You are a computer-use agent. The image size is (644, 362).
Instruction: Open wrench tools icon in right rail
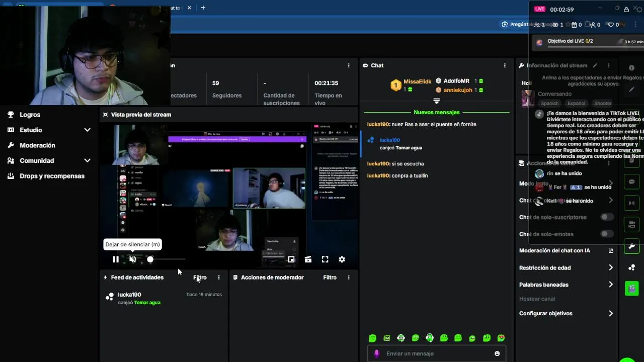(x=631, y=246)
